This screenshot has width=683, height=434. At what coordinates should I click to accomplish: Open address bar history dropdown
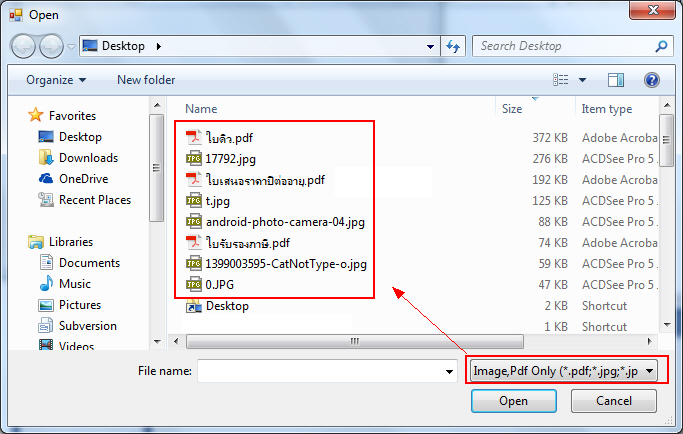(x=430, y=46)
